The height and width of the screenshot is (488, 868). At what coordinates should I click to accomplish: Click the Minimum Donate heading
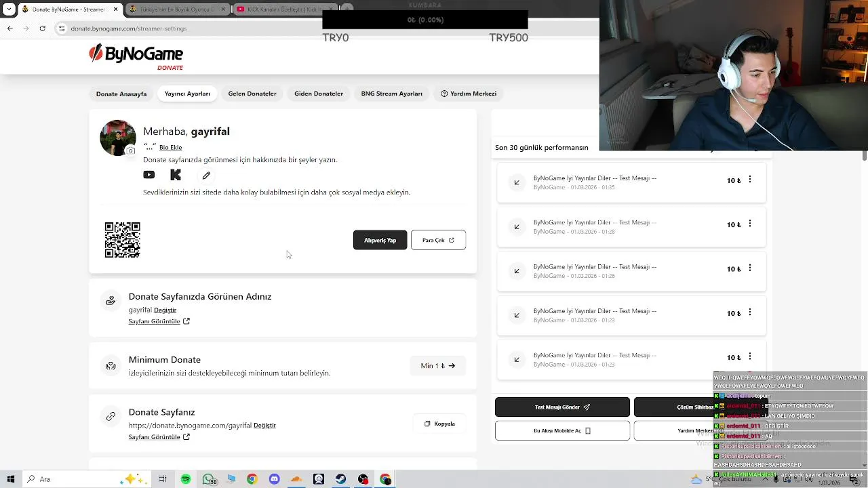(165, 360)
